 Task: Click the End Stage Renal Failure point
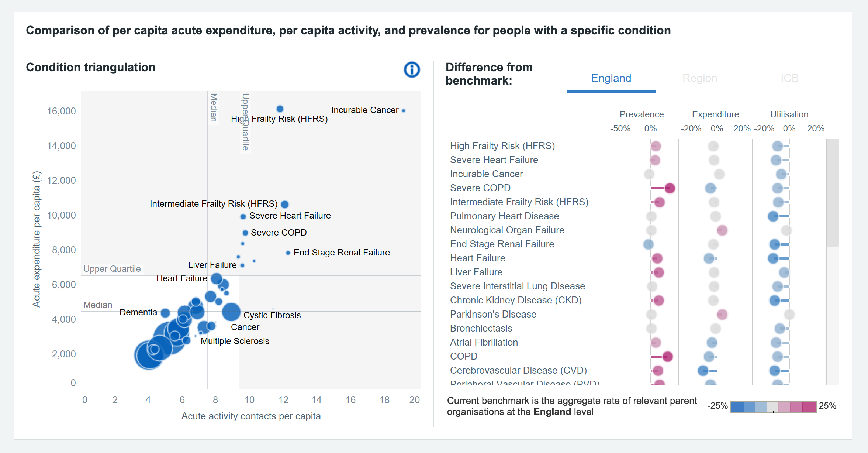point(288,253)
